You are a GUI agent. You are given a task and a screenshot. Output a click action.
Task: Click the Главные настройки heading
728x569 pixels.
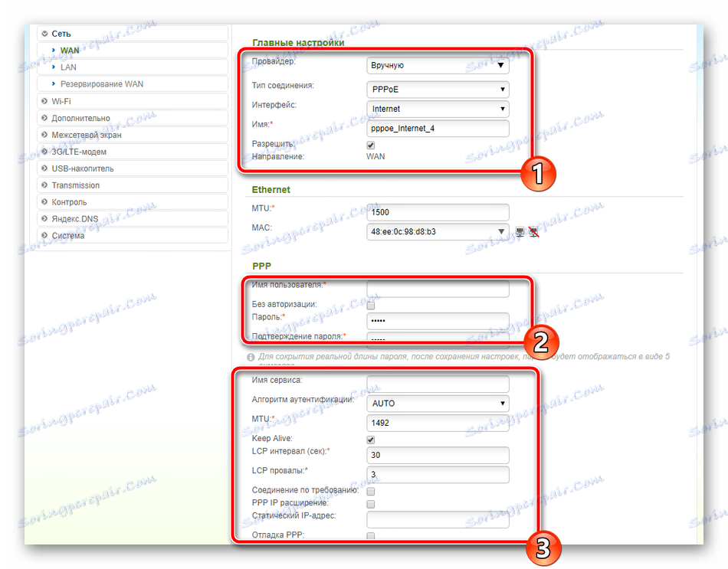pos(298,43)
